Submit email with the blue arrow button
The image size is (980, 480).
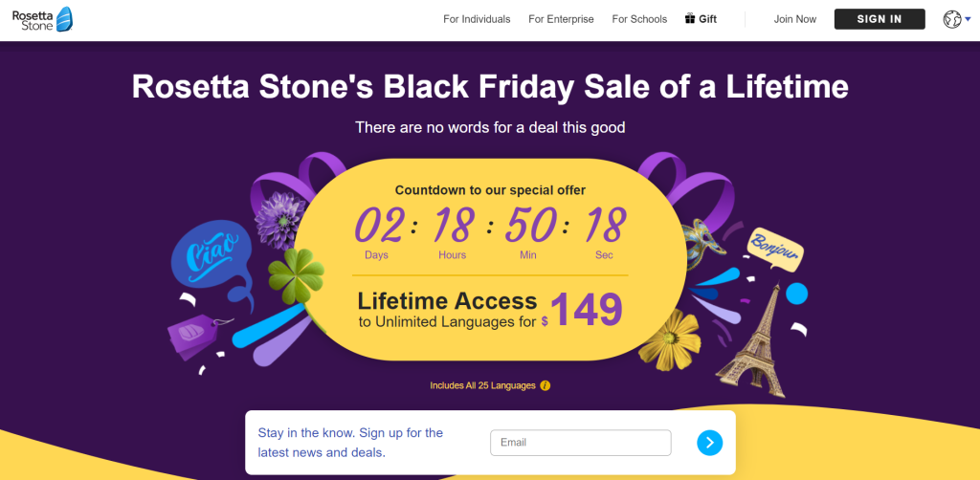pos(709,442)
